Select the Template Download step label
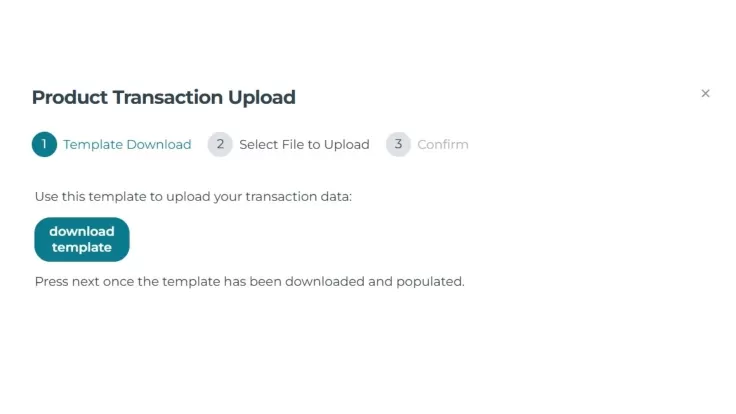Screen dimensions: 736x414 click(x=127, y=145)
